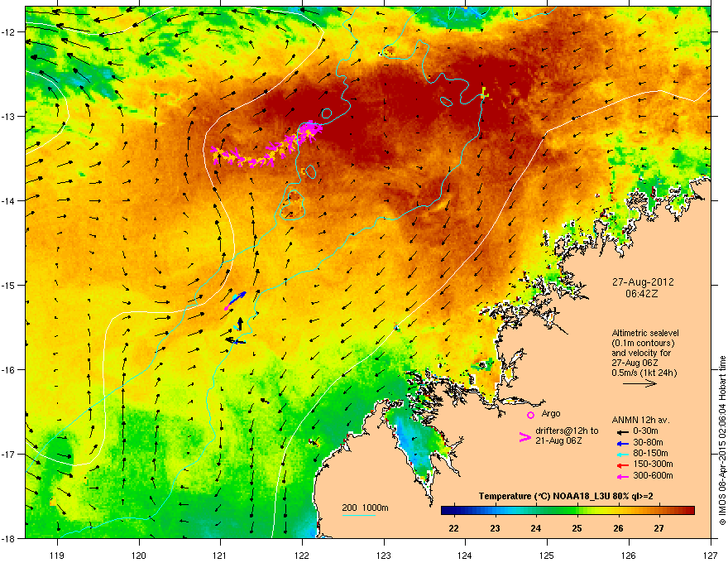Click the '21-Aug 06Z' legend text
The height and width of the screenshot is (563, 728).
(x=558, y=440)
